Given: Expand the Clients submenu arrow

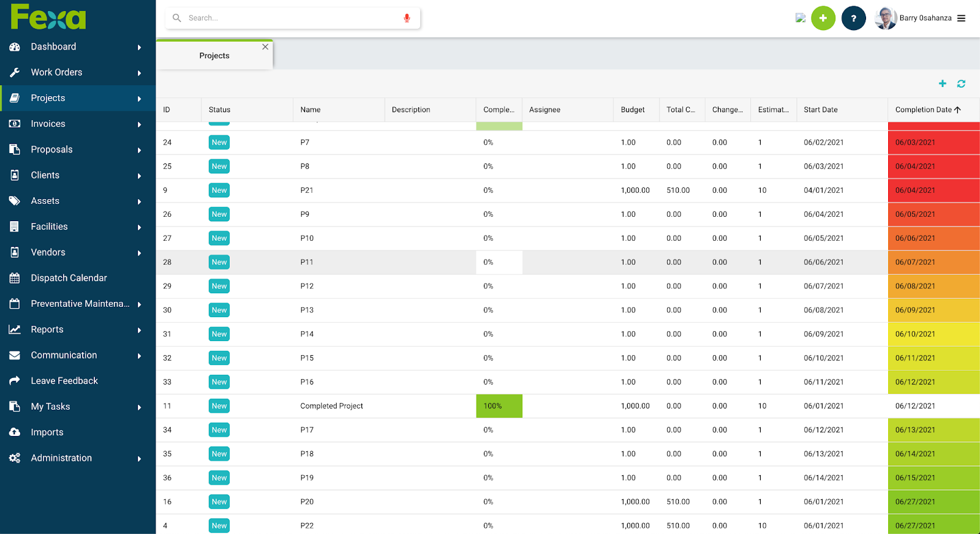Looking at the screenshot, I should (140, 176).
